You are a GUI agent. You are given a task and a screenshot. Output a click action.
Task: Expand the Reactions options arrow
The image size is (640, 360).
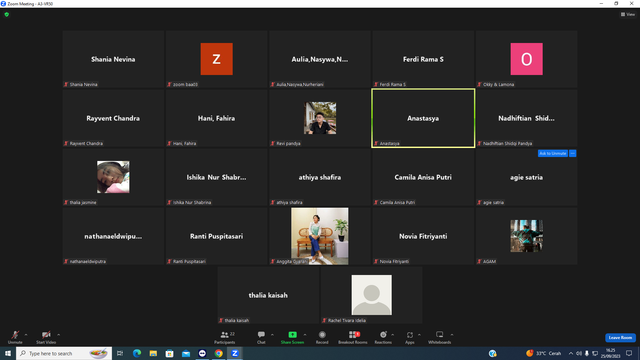(x=393, y=335)
